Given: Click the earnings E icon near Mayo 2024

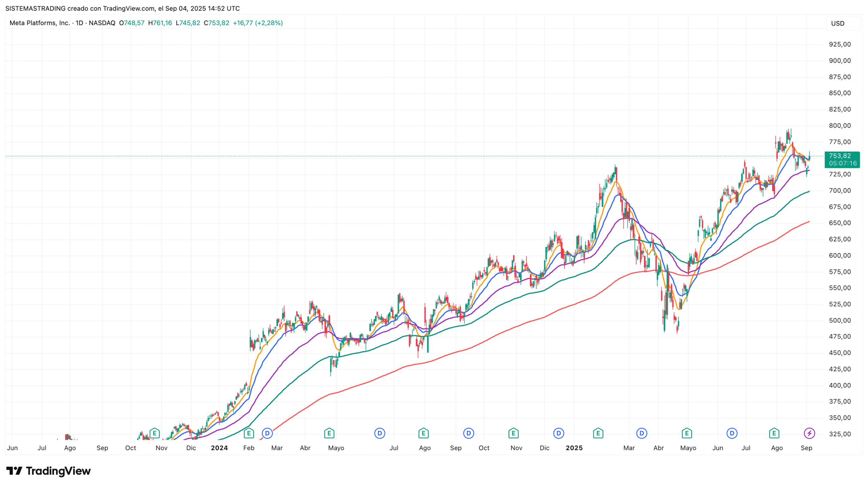Looking at the screenshot, I should [x=329, y=433].
